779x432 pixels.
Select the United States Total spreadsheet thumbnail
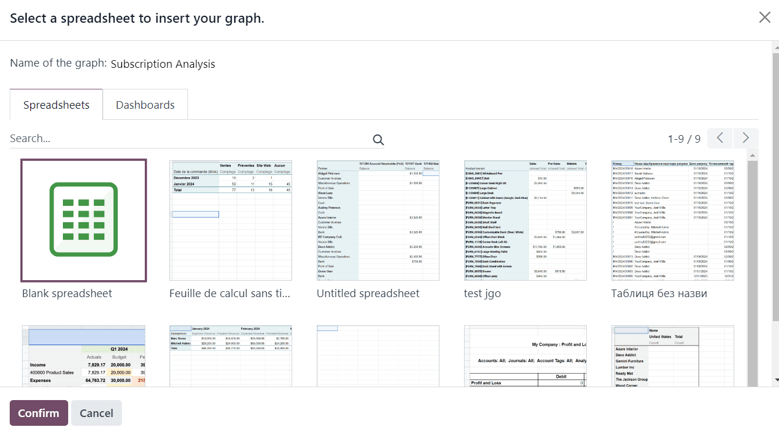(672, 355)
